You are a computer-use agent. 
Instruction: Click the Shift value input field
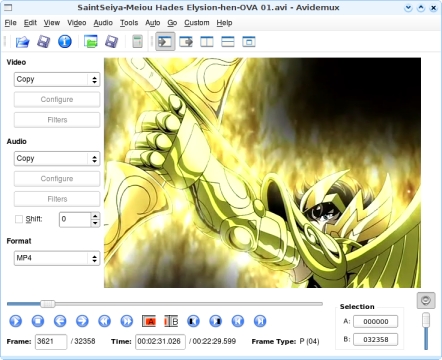coord(75,219)
